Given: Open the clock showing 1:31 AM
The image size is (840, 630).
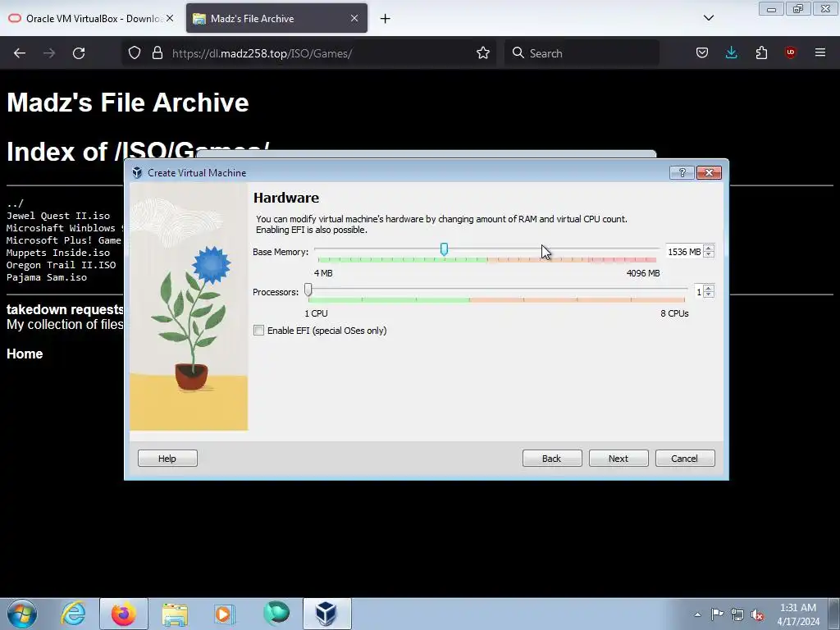Looking at the screenshot, I should tap(798, 614).
